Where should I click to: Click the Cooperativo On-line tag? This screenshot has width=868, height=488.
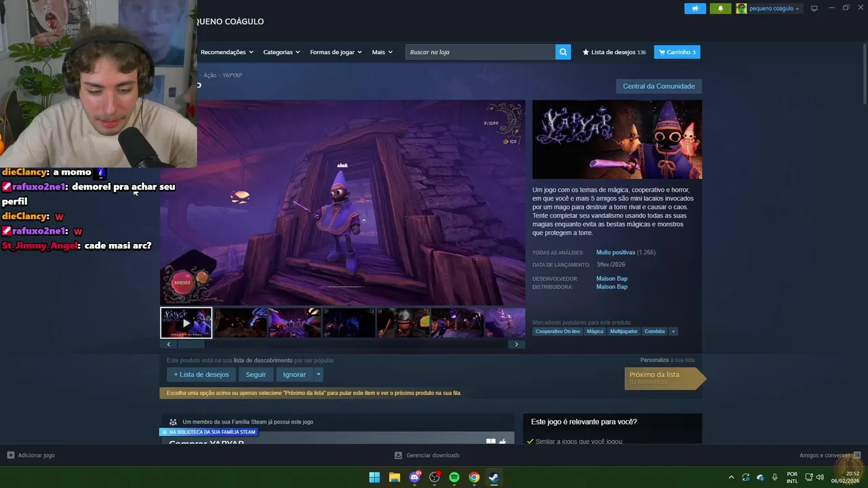(x=557, y=331)
